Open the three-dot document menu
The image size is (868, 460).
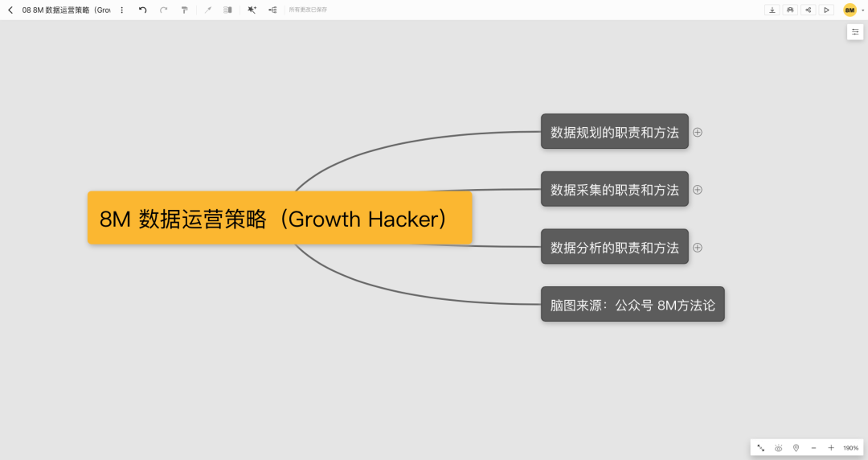pos(122,10)
